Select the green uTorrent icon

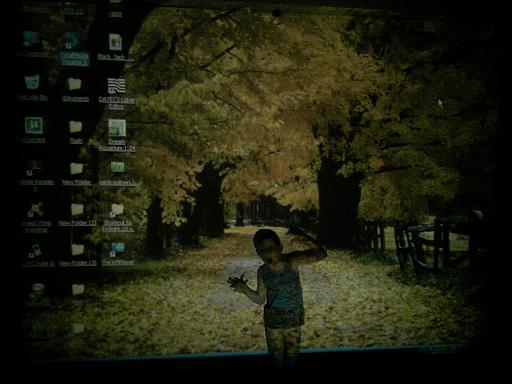(34, 125)
